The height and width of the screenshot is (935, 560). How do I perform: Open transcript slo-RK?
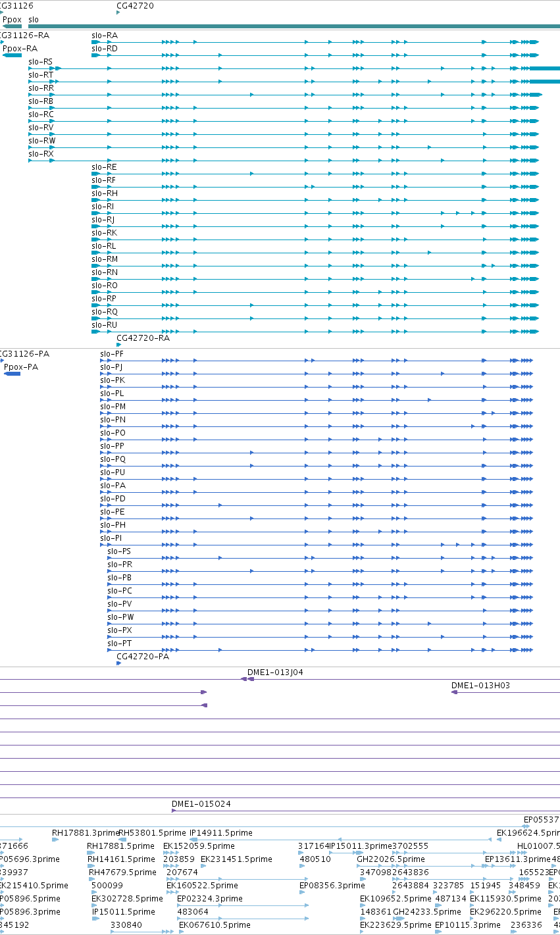tap(105, 233)
